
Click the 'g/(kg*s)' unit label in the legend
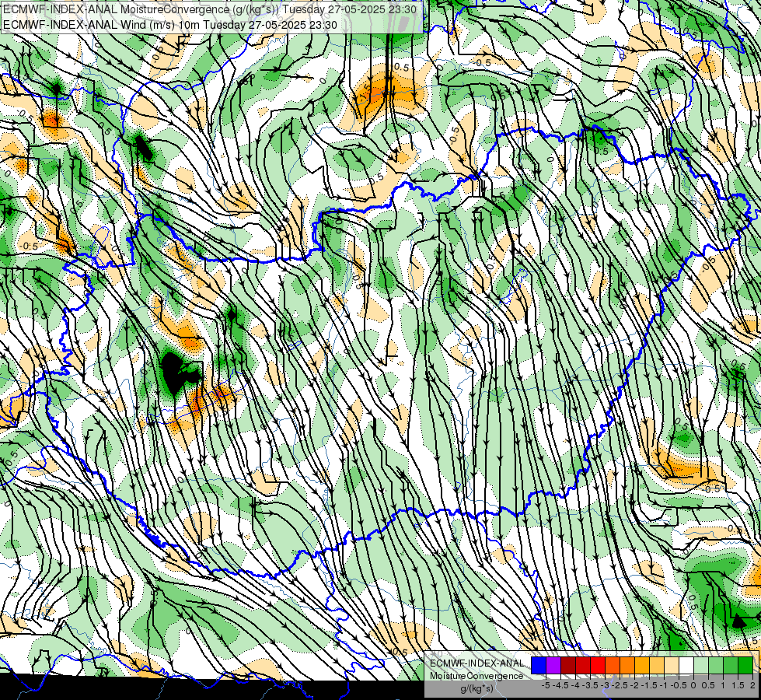click(476, 689)
